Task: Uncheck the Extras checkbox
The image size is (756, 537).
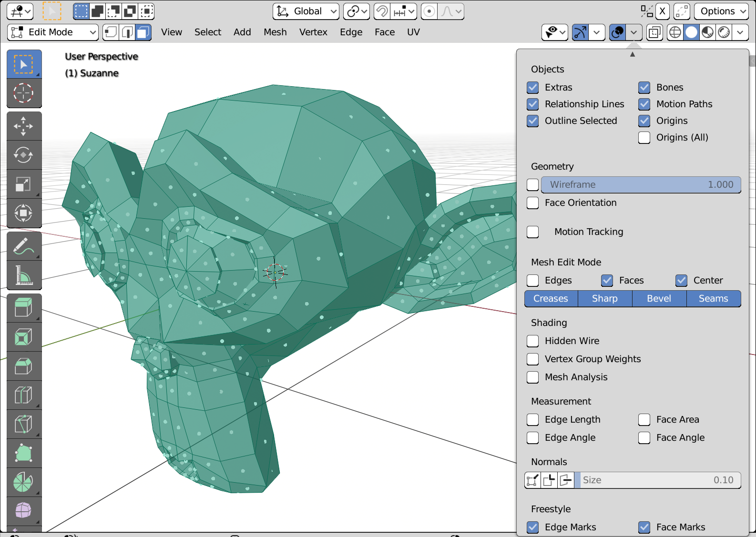Action: [533, 87]
